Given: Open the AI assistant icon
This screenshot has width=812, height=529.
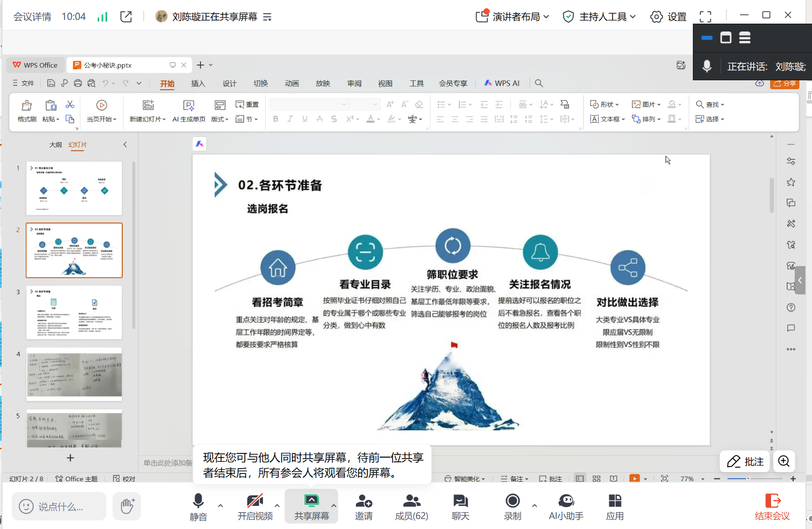Looking at the screenshot, I should click(566, 501).
